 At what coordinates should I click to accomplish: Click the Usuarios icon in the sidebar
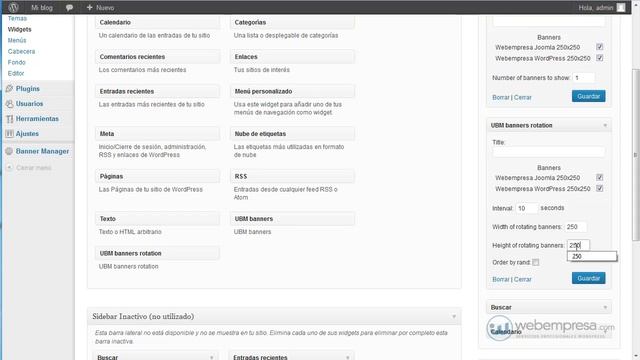[x=9, y=104]
